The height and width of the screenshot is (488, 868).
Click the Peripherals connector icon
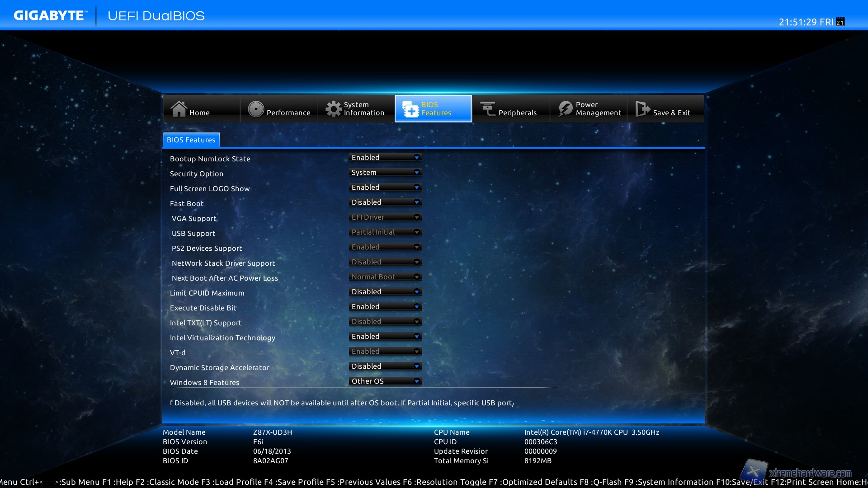tap(488, 109)
